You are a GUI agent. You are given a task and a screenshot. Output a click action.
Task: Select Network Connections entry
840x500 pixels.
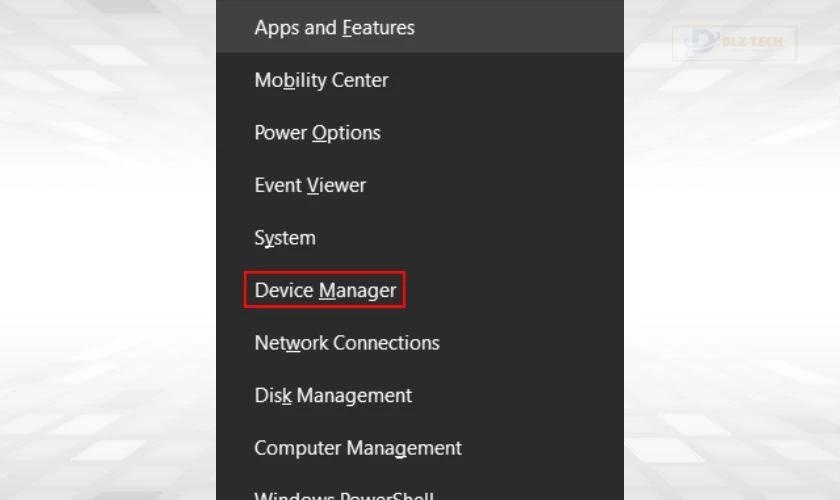coord(347,343)
